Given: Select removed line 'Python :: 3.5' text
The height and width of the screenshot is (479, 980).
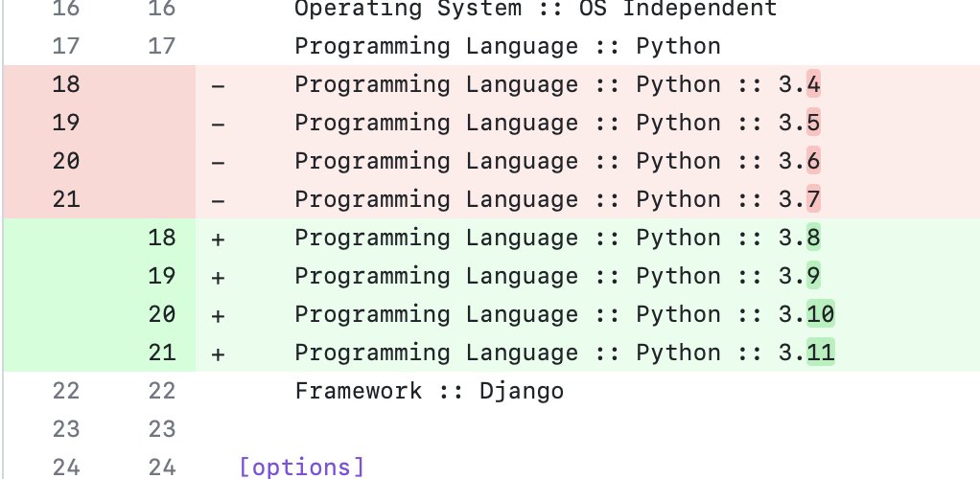Looking at the screenshot, I should click(728, 123).
